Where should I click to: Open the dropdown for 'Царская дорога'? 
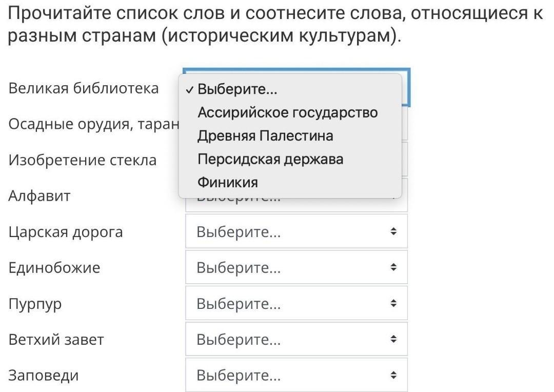tap(296, 232)
